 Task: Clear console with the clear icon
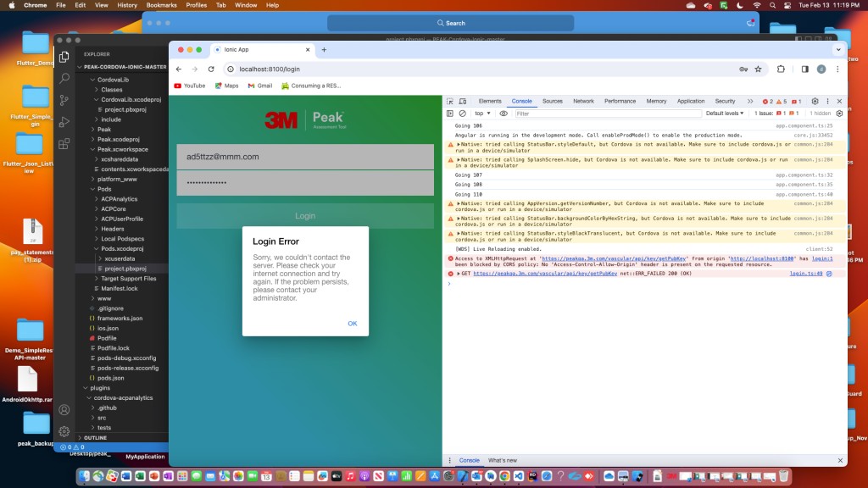[462, 114]
